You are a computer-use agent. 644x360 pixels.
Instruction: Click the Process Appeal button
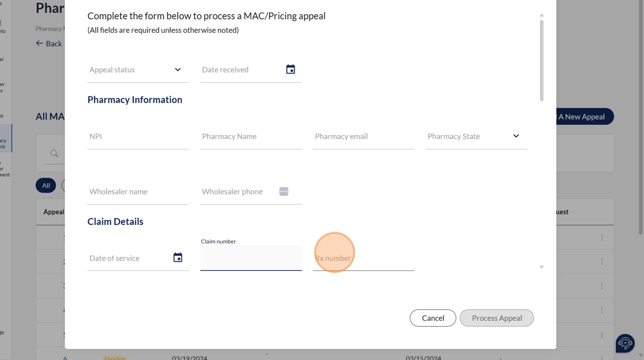click(x=497, y=318)
